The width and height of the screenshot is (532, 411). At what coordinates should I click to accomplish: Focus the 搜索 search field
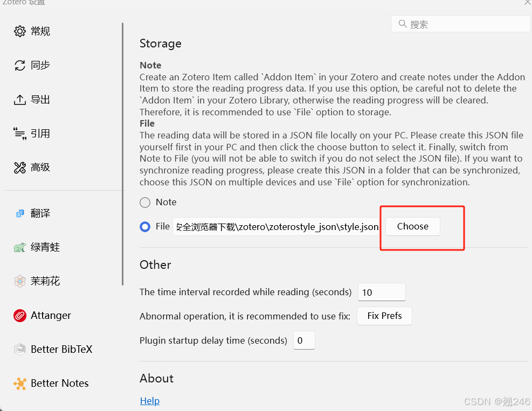461,24
